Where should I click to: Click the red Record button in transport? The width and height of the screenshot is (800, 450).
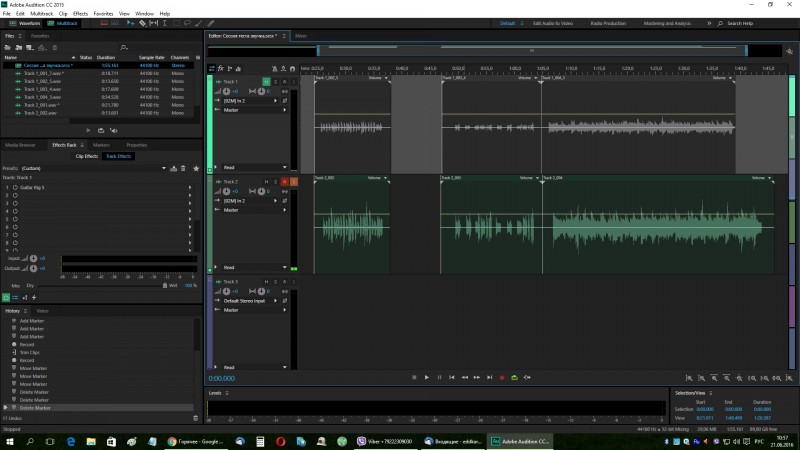[x=502, y=378]
